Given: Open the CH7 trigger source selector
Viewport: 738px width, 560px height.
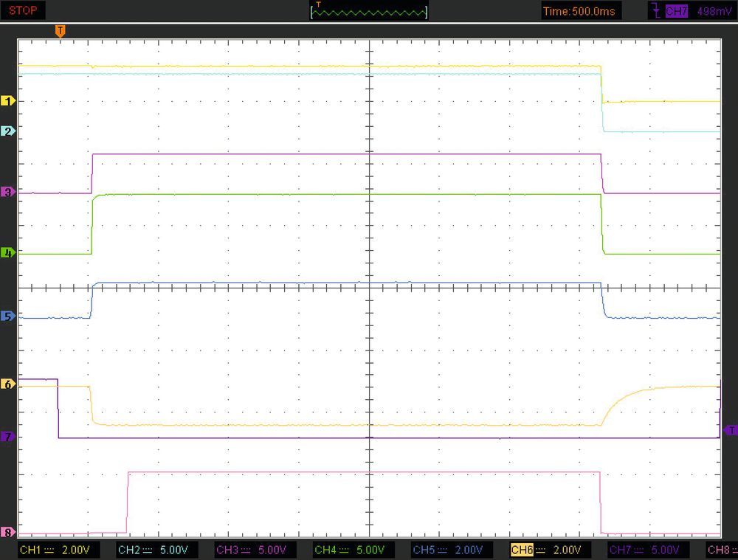Looking at the screenshot, I should (x=675, y=11).
